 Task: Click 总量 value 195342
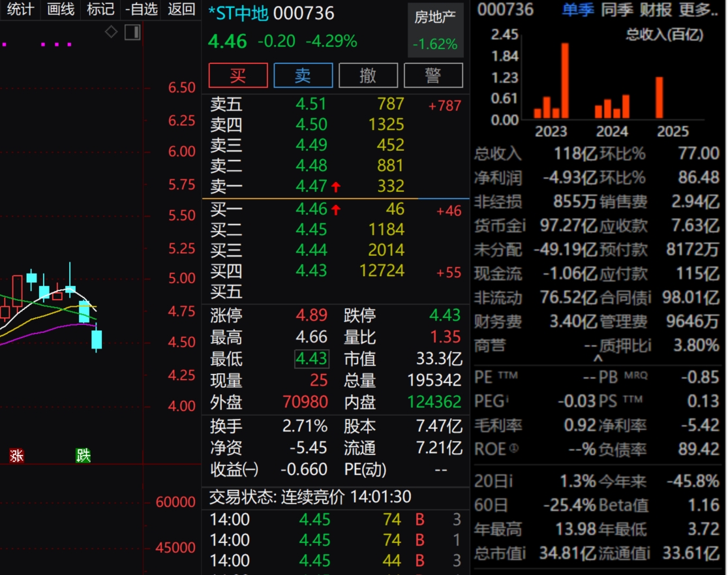[x=434, y=381]
